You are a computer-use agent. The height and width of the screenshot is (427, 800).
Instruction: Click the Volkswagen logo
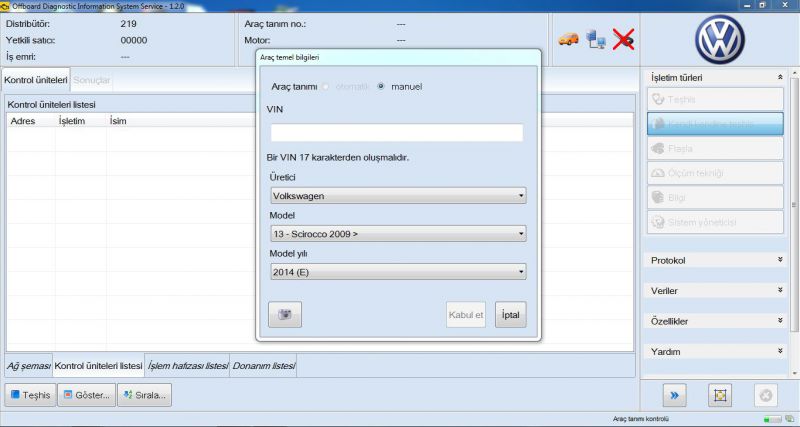pos(719,39)
